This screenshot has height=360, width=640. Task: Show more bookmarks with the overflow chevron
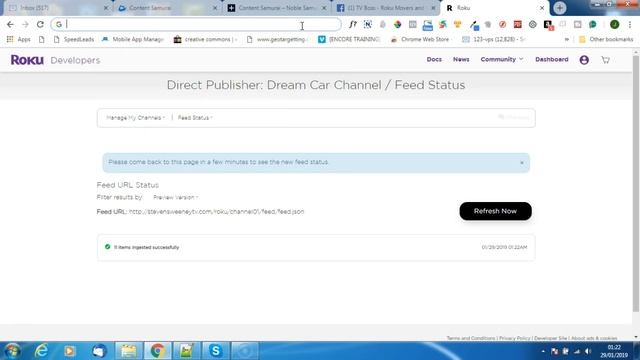(x=567, y=40)
